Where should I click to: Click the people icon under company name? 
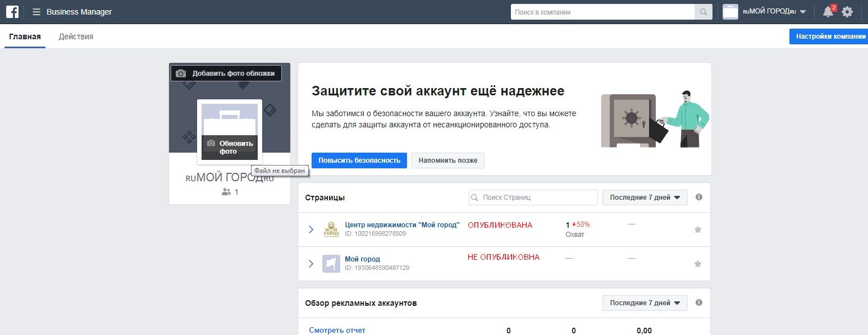coord(226,192)
